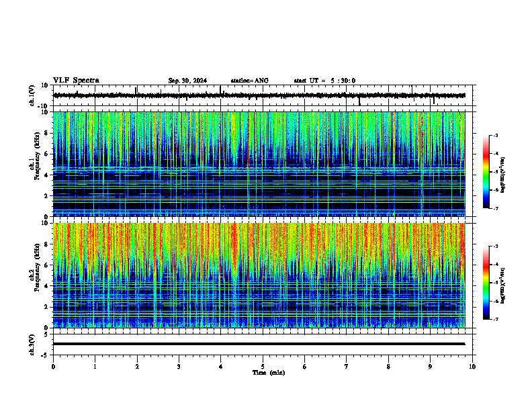
Task: Click the ch.2 spectrogram color bar
Action: point(486,283)
